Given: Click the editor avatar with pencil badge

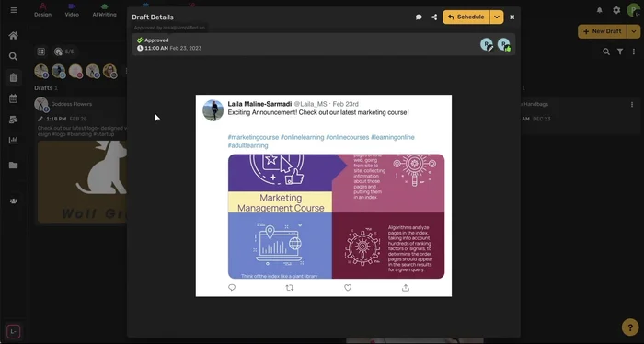Looking at the screenshot, I should click(x=487, y=44).
